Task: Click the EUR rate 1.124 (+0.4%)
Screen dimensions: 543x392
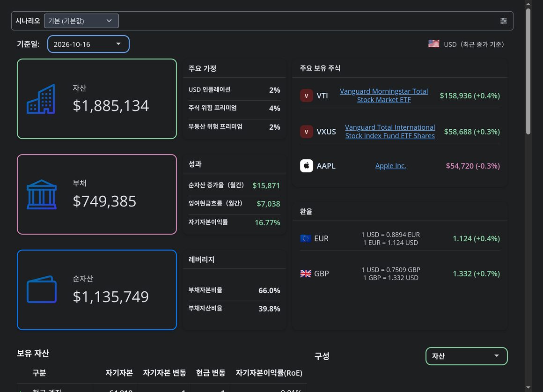Action: coord(476,238)
